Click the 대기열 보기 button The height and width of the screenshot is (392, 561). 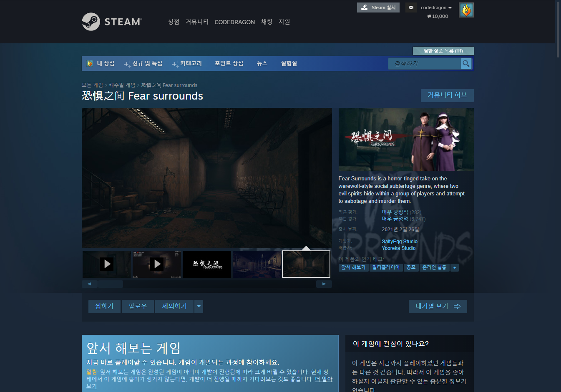438,307
